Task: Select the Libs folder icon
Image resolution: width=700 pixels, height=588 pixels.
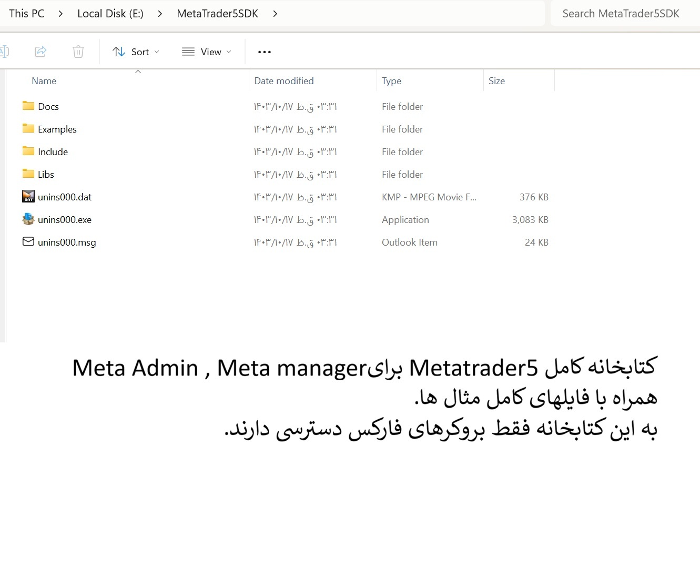Action: (28, 174)
